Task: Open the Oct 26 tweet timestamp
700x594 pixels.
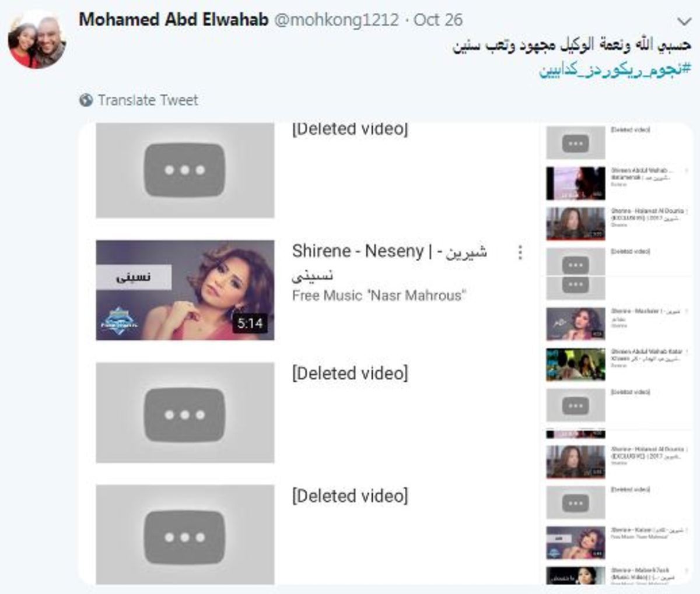Action: point(438,20)
